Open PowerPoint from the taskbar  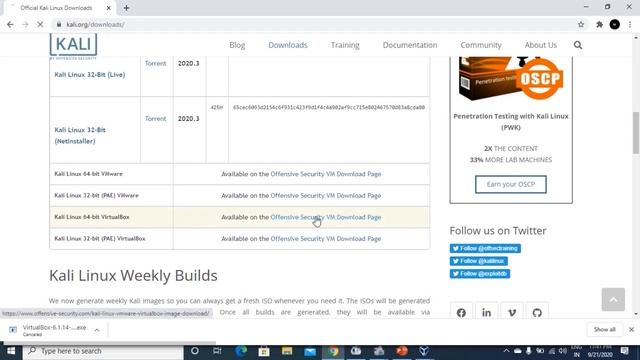(402, 351)
